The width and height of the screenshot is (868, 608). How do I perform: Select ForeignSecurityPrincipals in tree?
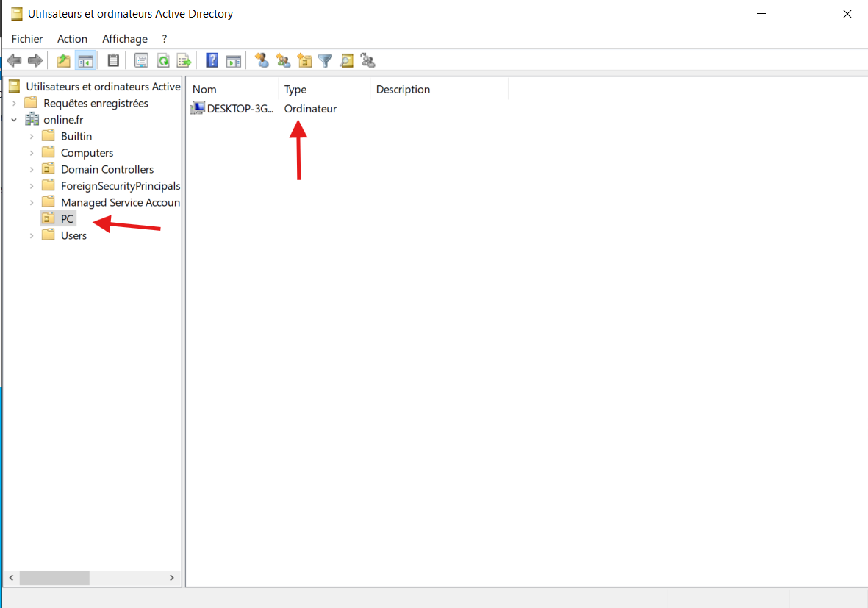click(x=120, y=186)
